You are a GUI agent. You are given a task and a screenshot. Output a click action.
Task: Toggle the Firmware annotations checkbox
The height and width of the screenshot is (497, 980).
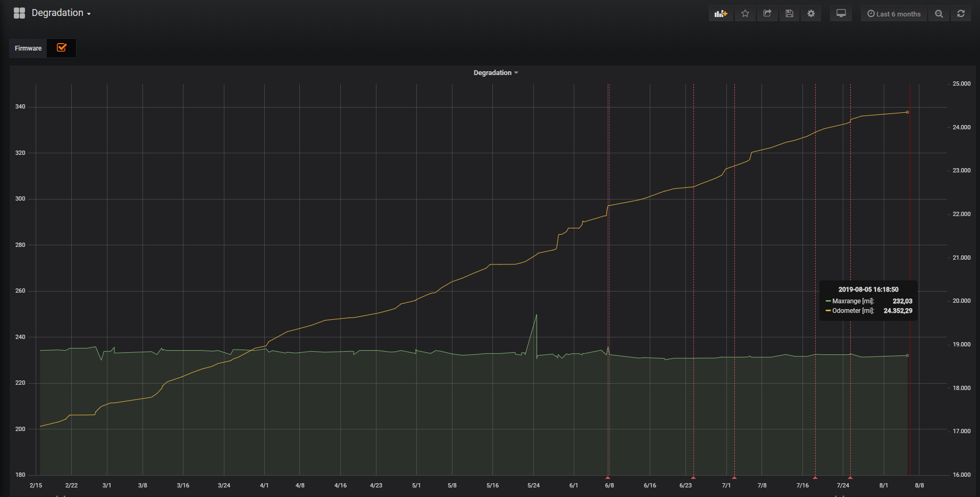[x=62, y=48]
